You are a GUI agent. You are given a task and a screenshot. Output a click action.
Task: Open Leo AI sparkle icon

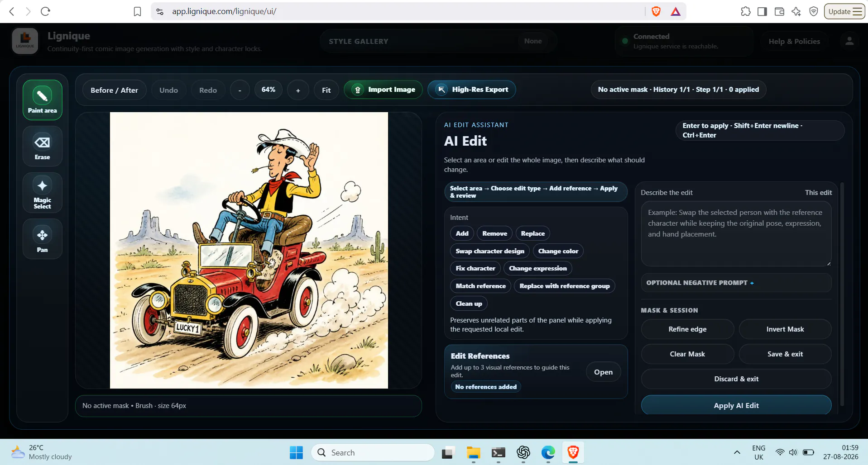796,11
